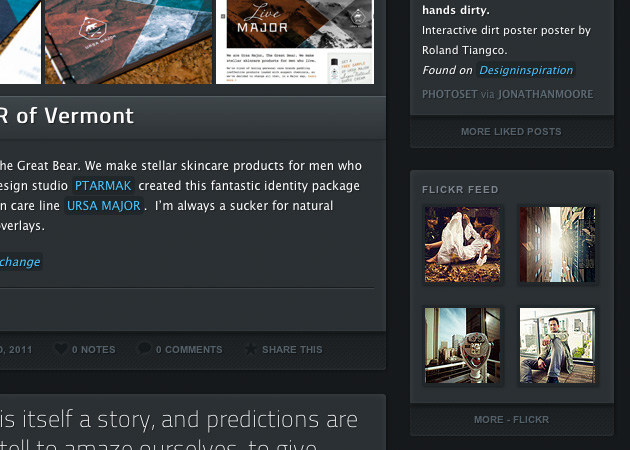The height and width of the screenshot is (450, 630).
Task: Click the star icon beside Share This
Action: click(250, 349)
